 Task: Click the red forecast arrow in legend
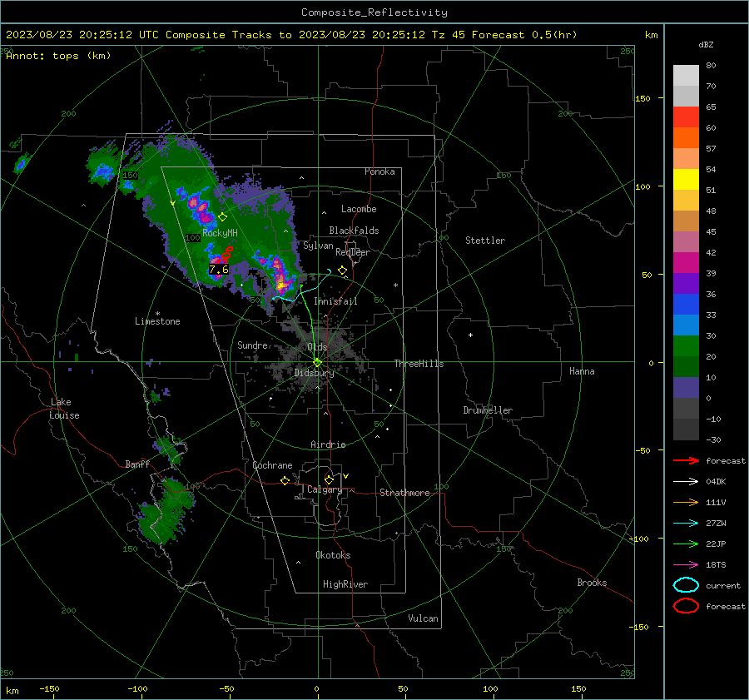686,460
